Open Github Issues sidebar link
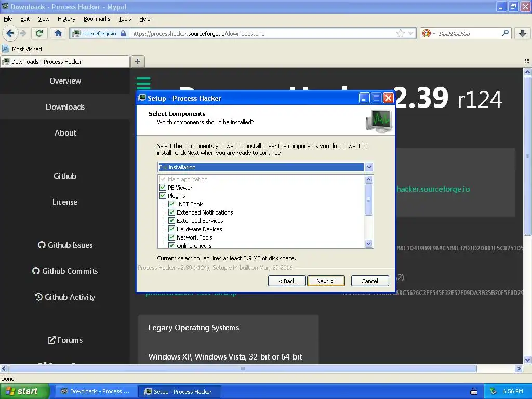Viewport: 532px width, 399px height. click(x=65, y=245)
